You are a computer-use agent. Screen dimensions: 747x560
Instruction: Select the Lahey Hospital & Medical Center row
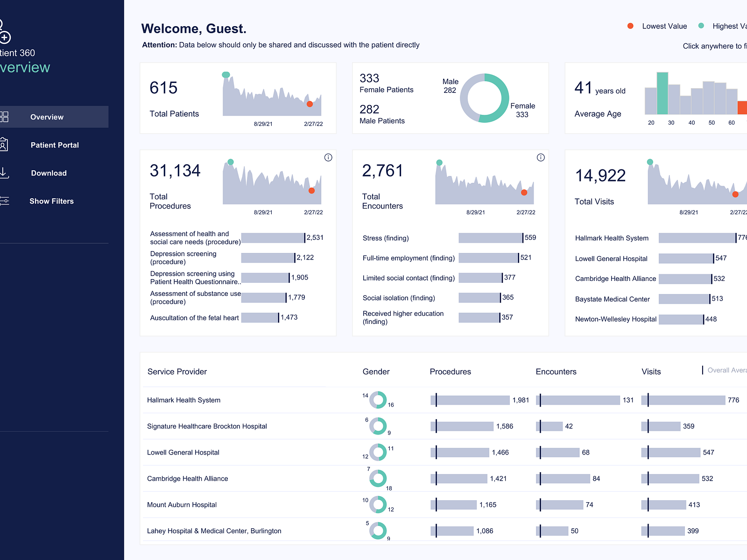[214, 531]
